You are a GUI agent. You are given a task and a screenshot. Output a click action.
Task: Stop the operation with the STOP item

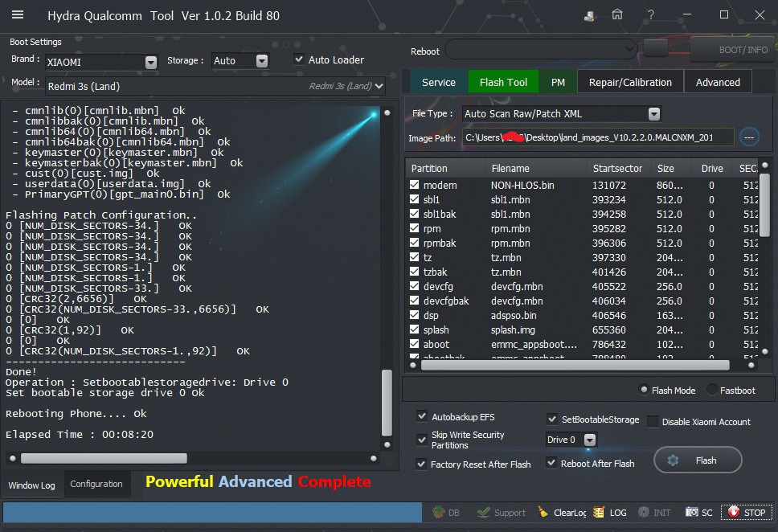[x=746, y=513]
